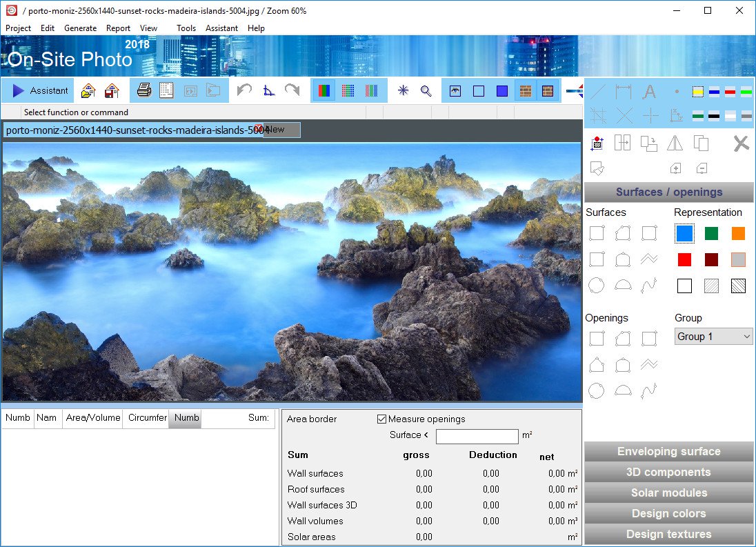Click the move-between-panels arrow icon

(622, 143)
